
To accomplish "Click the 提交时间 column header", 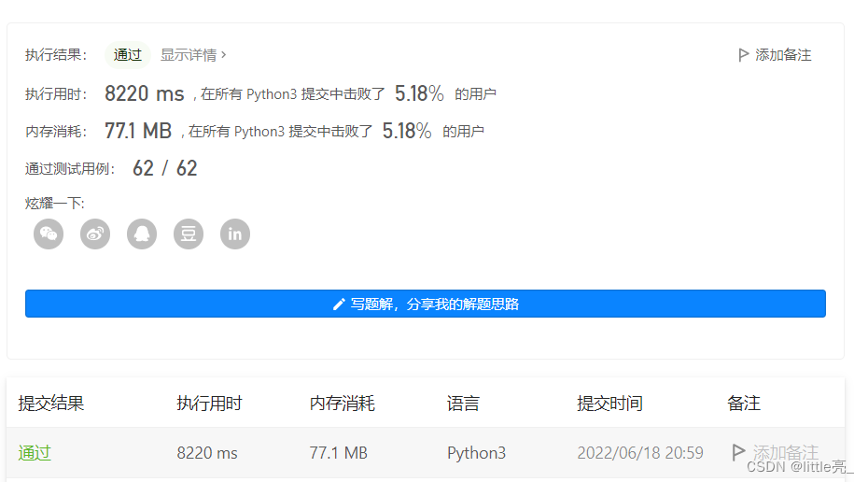I will pyautogui.click(x=609, y=403).
